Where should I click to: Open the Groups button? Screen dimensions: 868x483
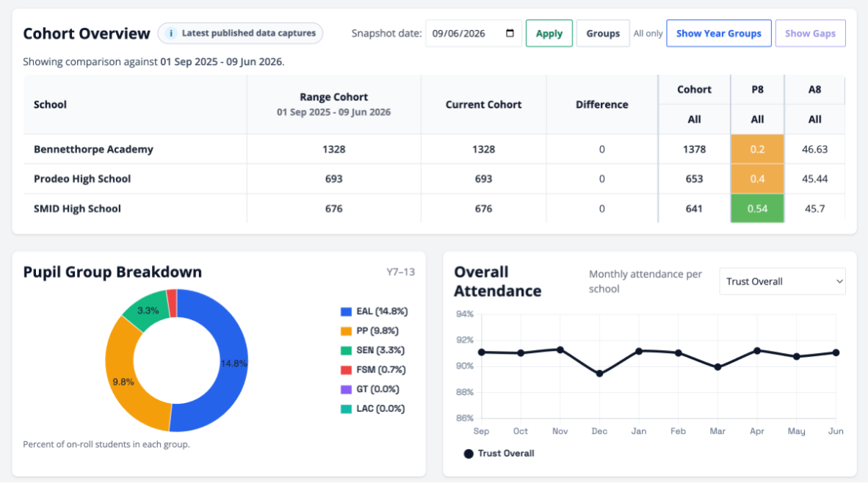tap(603, 33)
